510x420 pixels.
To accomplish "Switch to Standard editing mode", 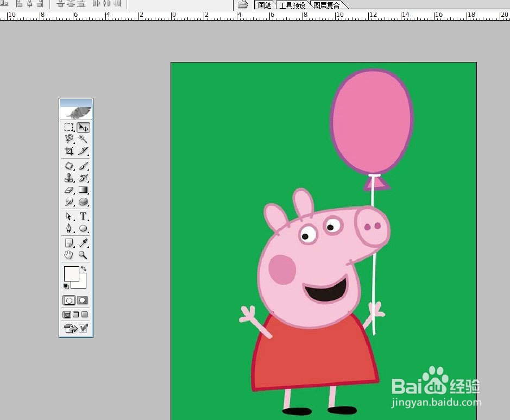I will point(69,300).
